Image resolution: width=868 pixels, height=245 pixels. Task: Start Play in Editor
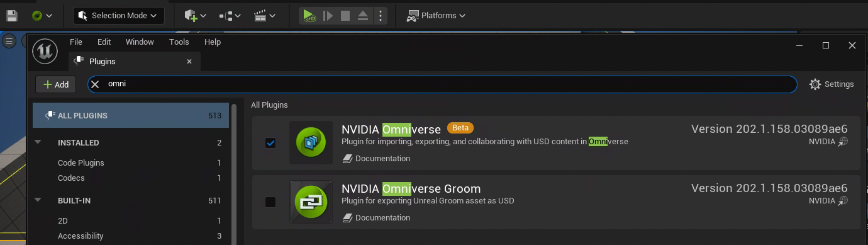click(308, 15)
